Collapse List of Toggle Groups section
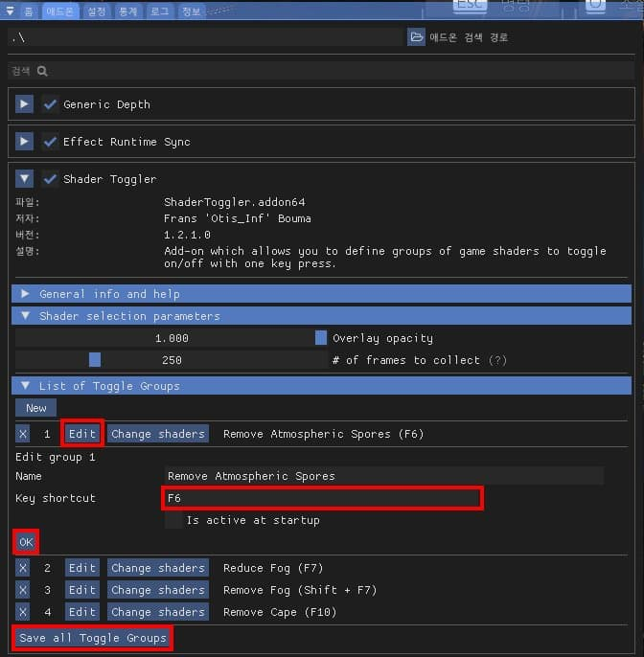The width and height of the screenshot is (644, 657). (x=321, y=385)
